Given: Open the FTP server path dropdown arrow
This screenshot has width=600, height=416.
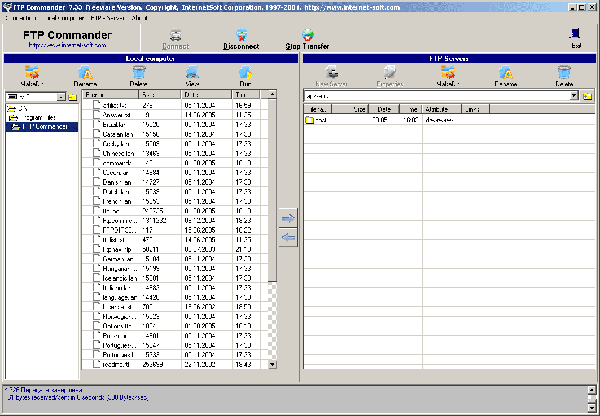Looking at the screenshot, I should pyautogui.click(x=574, y=96).
